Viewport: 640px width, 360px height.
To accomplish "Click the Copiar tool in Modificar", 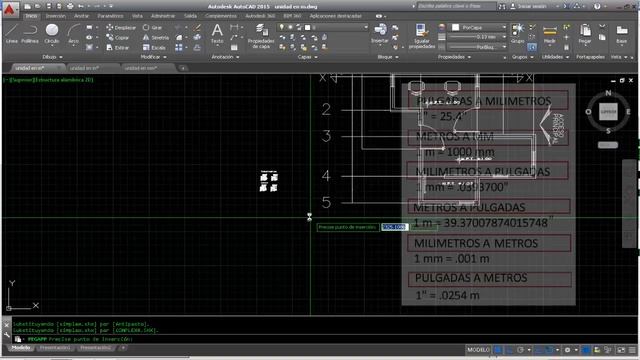I will point(118,38).
